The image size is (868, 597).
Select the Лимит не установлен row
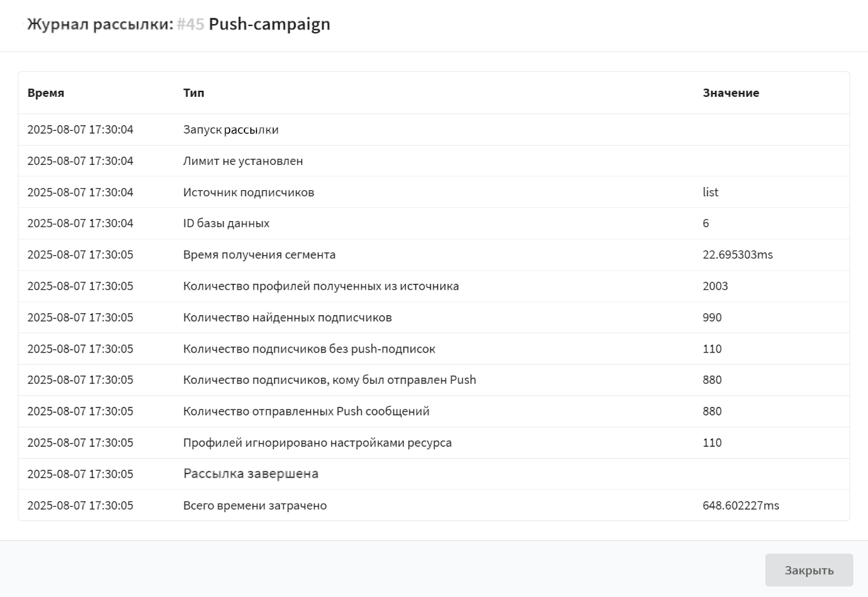[x=243, y=161]
